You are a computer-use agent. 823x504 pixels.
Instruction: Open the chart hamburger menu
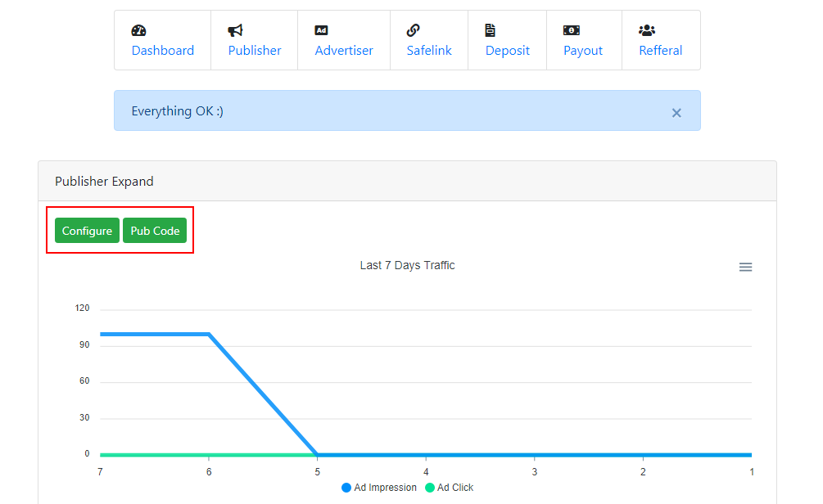[x=745, y=268]
